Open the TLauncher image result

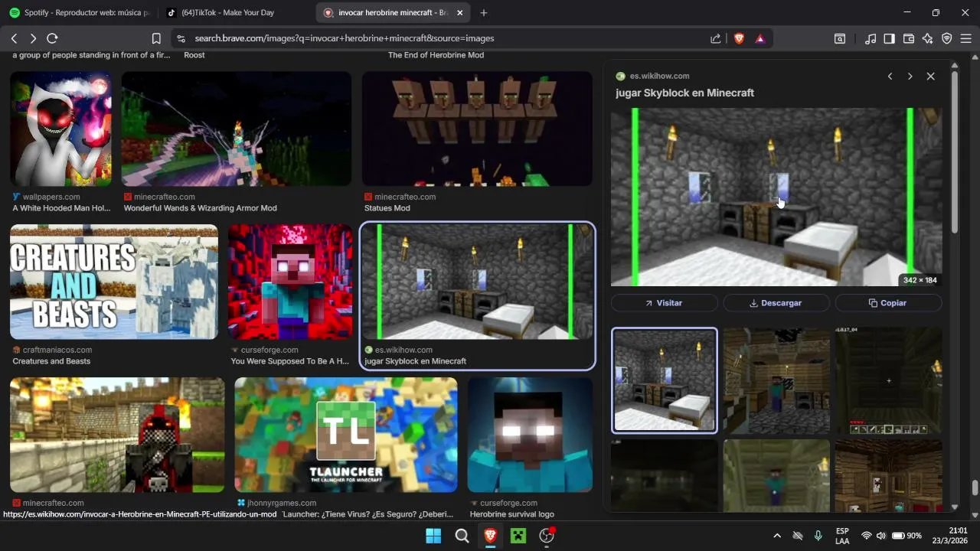pos(346,435)
